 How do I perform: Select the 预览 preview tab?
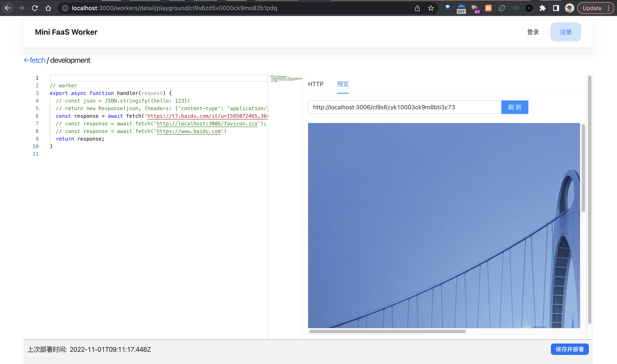click(x=343, y=84)
